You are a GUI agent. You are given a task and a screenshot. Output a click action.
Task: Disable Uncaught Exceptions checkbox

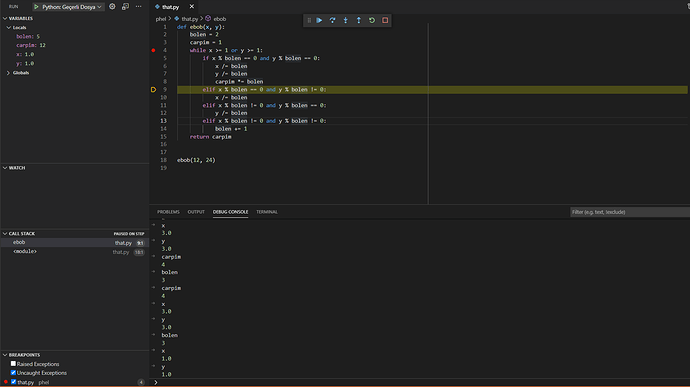click(x=13, y=372)
